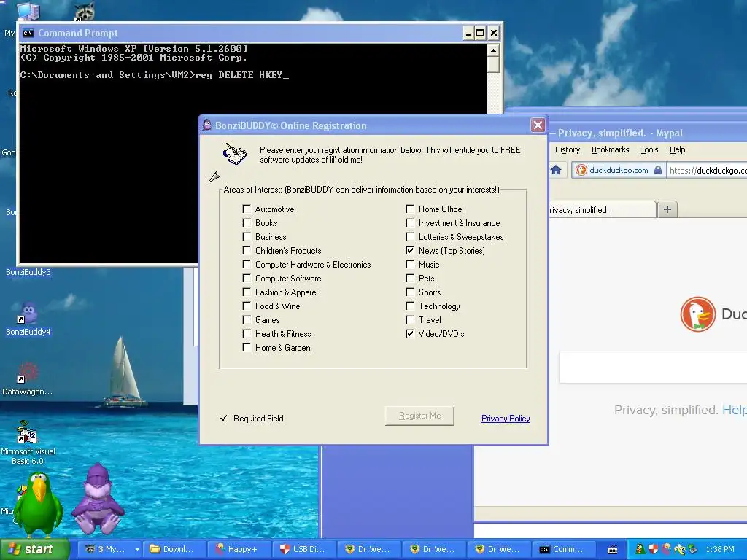747x560 pixels.
Task: Enable the Music interest checkbox
Action: (x=410, y=264)
